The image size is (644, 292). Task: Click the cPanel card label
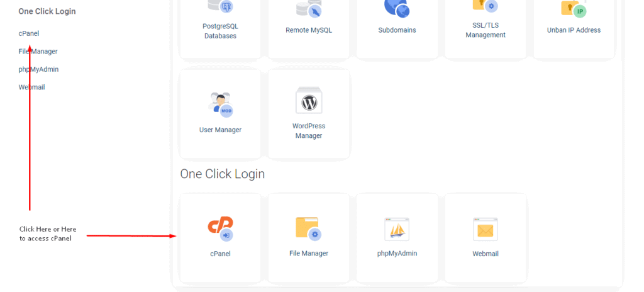point(221,254)
